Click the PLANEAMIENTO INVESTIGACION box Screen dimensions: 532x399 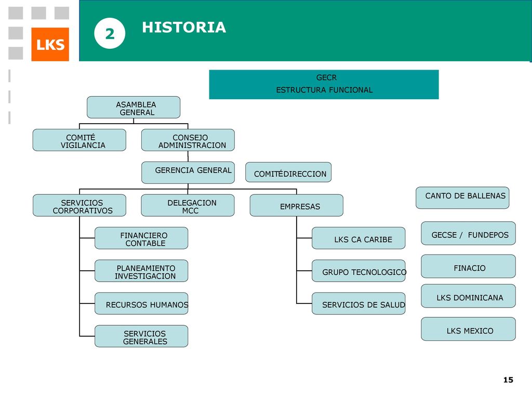(141, 271)
